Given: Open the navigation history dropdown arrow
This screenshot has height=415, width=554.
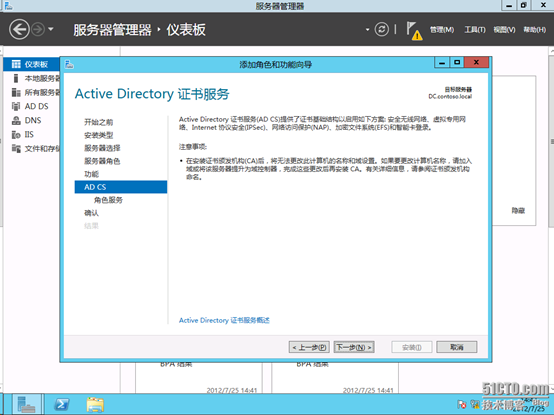Looking at the screenshot, I should point(51,29).
